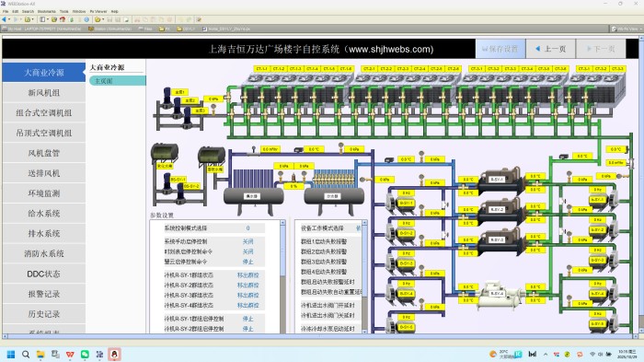Click the blue Back arrow in toolbar

(4, 19)
